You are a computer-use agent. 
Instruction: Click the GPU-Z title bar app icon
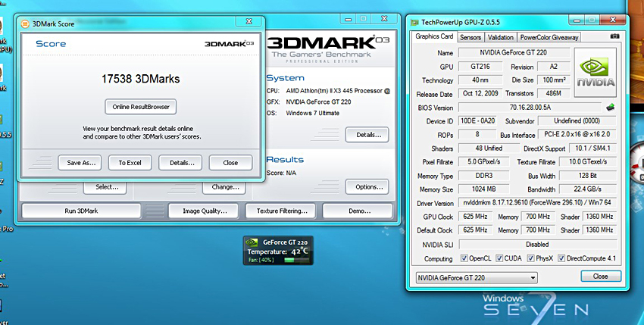pyautogui.click(x=415, y=22)
